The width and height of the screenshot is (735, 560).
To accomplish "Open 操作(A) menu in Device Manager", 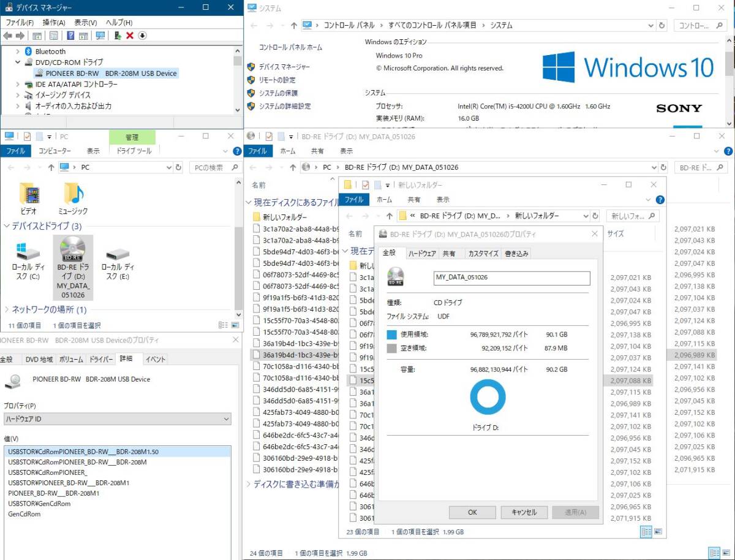I will coord(54,23).
